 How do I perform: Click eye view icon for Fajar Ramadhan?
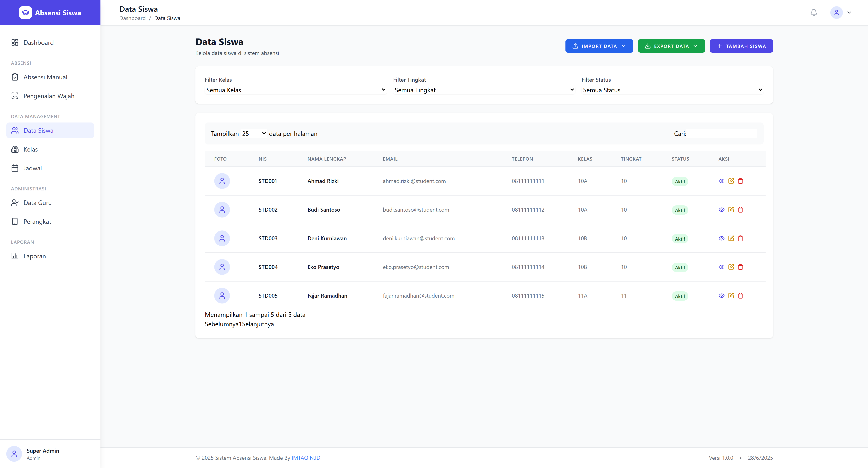[721, 296]
